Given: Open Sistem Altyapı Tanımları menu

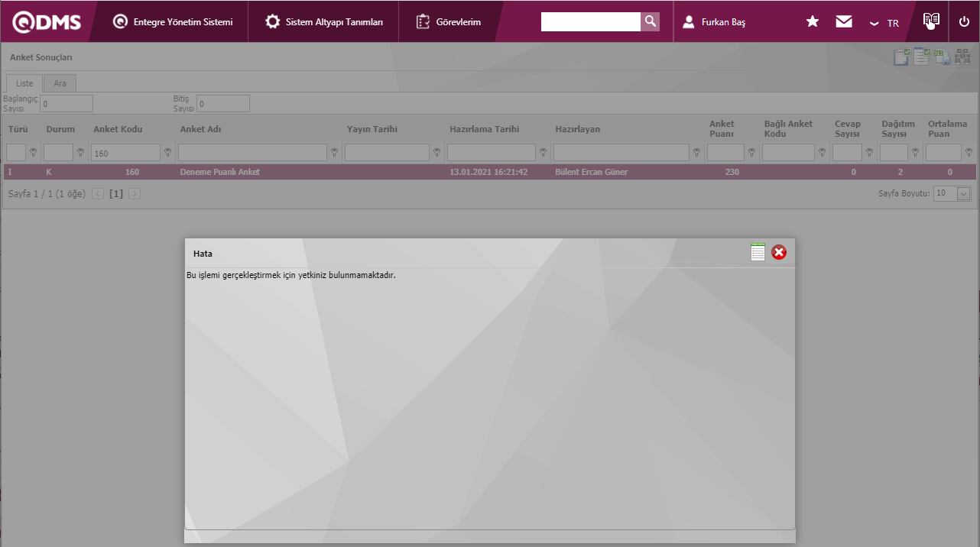Looking at the screenshot, I should [324, 22].
